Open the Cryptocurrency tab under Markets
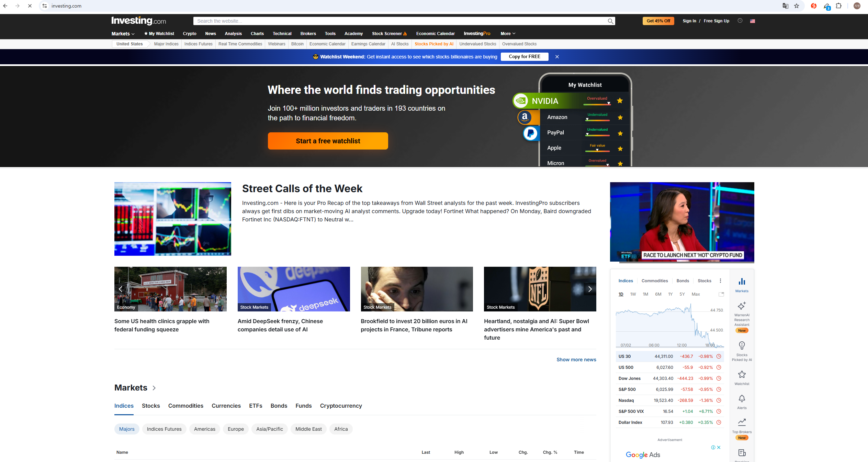Image resolution: width=868 pixels, height=462 pixels. 341,406
